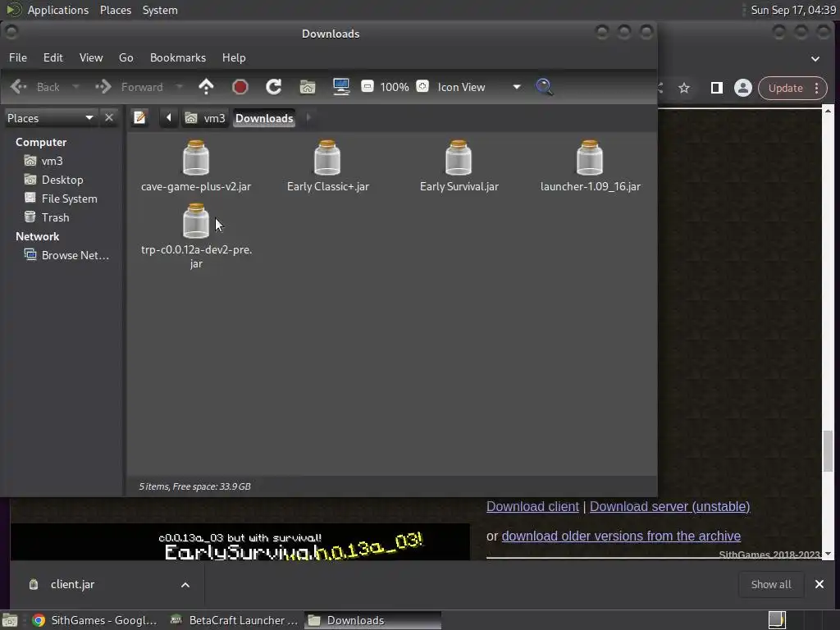The height and width of the screenshot is (630, 840).
Task: Open Home folder toolbar icon
Action: [308, 87]
